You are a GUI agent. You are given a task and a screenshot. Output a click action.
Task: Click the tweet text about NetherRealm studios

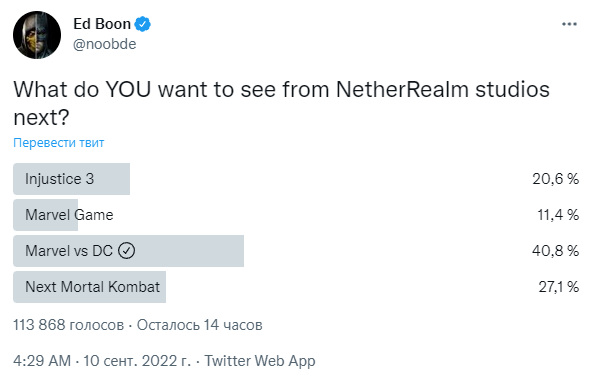tap(282, 103)
